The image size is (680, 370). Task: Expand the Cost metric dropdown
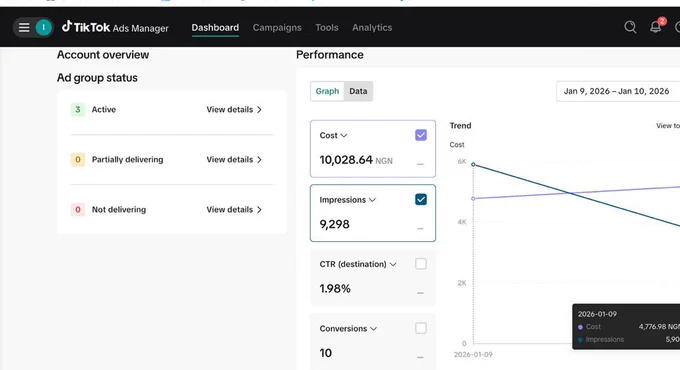point(344,136)
